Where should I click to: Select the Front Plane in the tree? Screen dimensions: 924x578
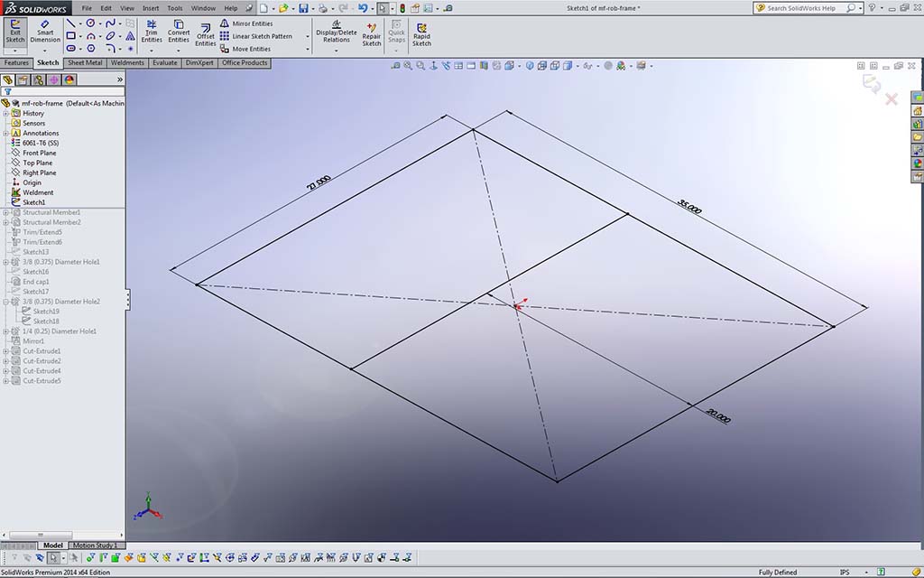39,154
